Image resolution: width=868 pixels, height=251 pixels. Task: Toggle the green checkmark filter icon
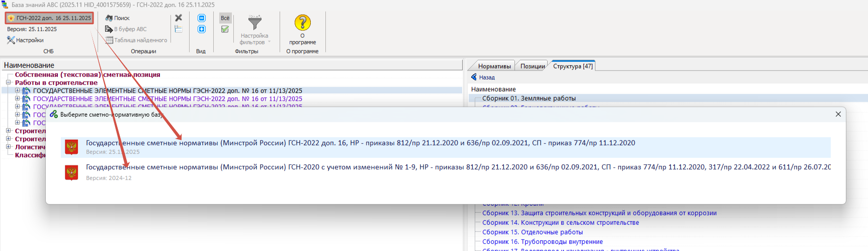[225, 29]
